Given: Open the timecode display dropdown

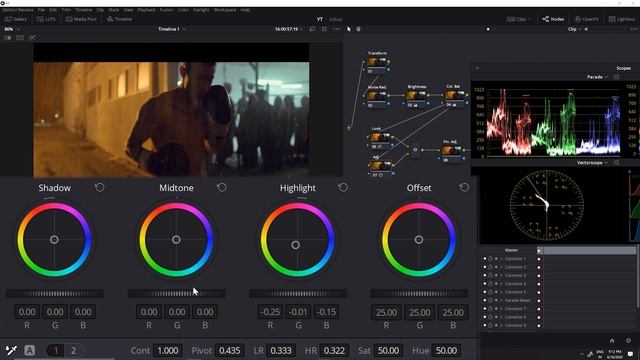Looking at the screenshot, I should coord(289,29).
